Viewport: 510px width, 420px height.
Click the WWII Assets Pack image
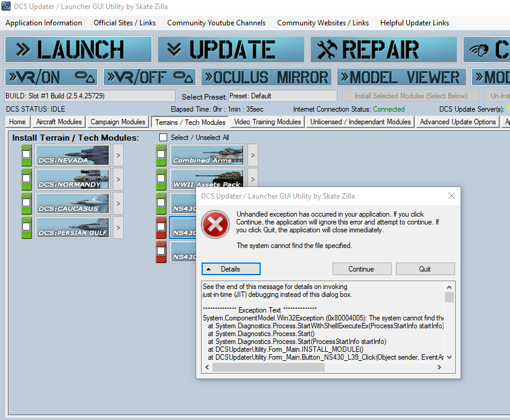[207, 178]
